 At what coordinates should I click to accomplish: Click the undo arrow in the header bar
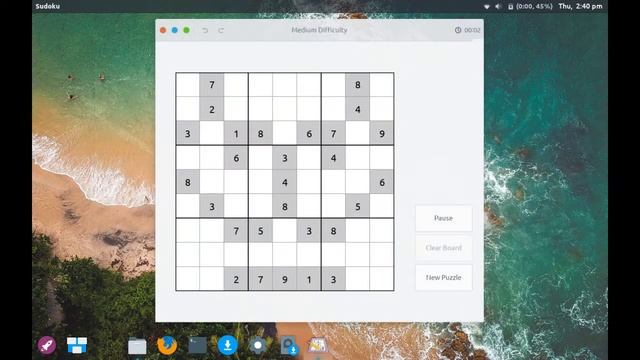[205, 30]
